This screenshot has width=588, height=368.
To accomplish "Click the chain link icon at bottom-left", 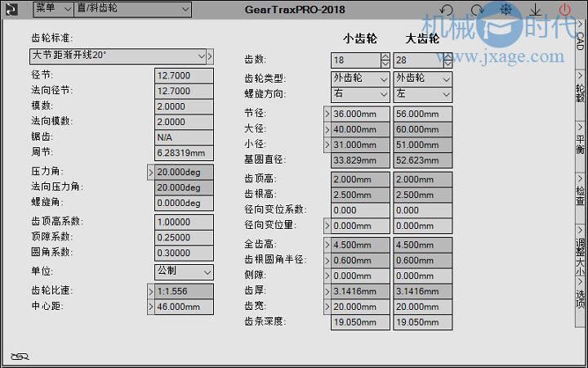I will 20,356.
